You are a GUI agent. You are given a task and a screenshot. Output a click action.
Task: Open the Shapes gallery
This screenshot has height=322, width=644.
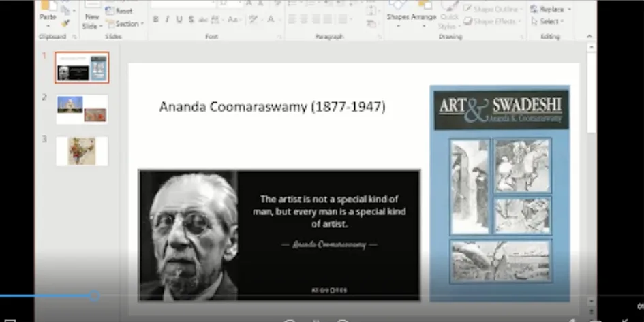(397, 13)
